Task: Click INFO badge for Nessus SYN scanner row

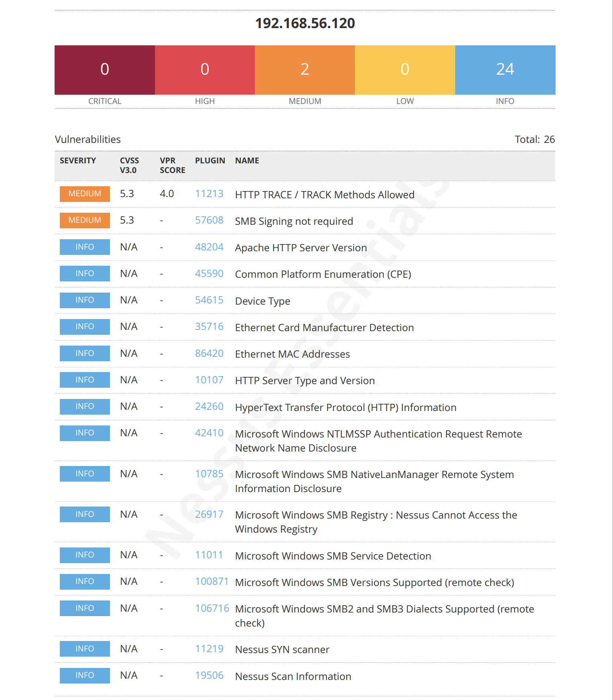Action: click(x=85, y=649)
